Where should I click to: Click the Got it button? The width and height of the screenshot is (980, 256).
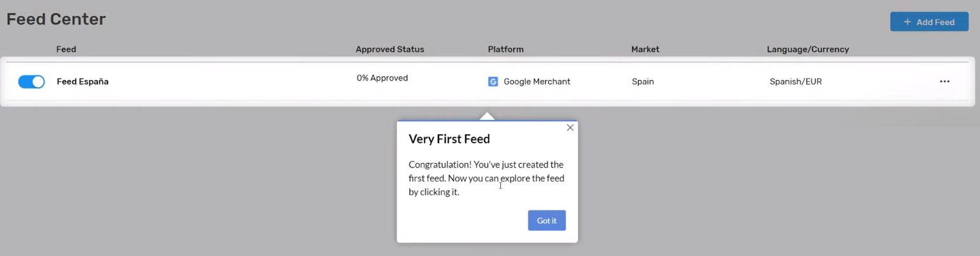547,221
